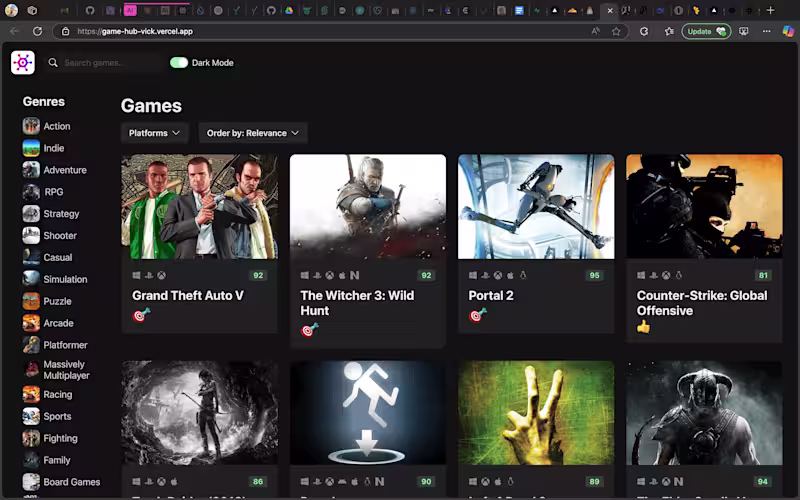
Task: Go back with the browser back arrow
Action: (x=14, y=31)
